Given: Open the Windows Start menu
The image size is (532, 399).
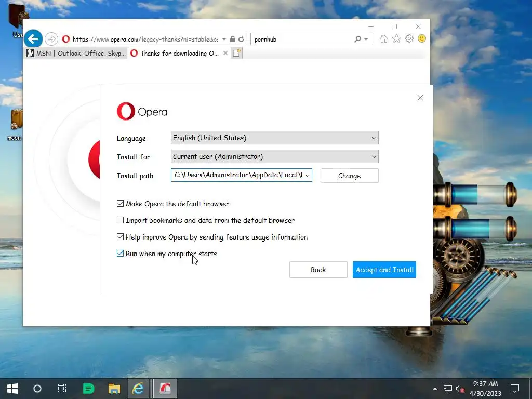Looking at the screenshot, I should pos(12,389).
